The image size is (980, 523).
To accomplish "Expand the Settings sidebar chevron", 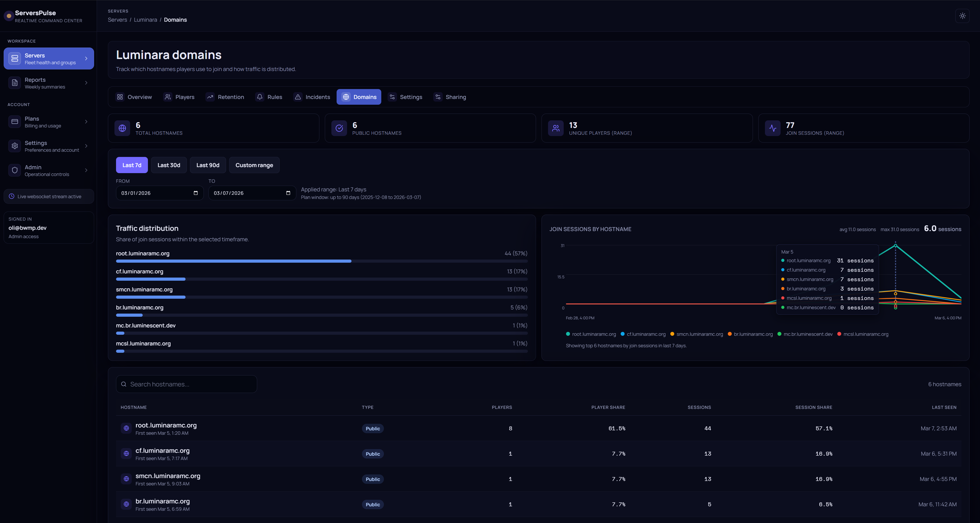I will [86, 146].
